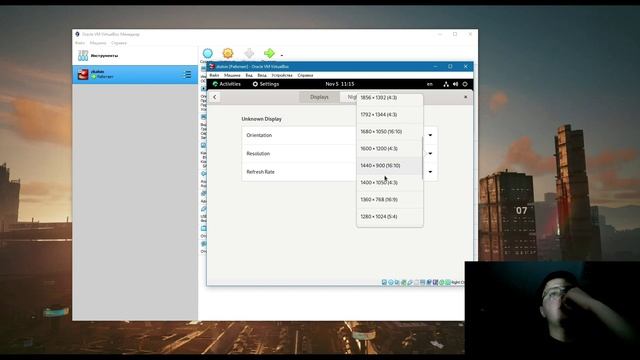640x360 pixels.
Task: Open Справка menu in the VM window
Action: click(x=305, y=76)
